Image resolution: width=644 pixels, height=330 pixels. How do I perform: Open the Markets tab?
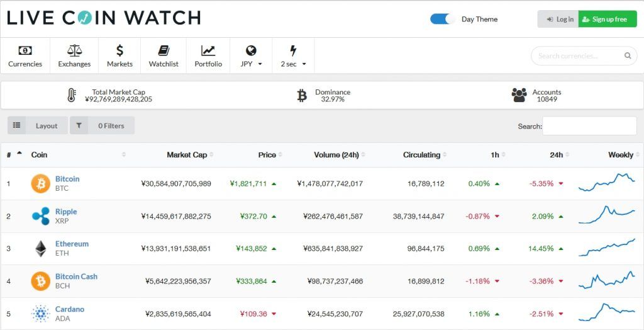point(119,56)
